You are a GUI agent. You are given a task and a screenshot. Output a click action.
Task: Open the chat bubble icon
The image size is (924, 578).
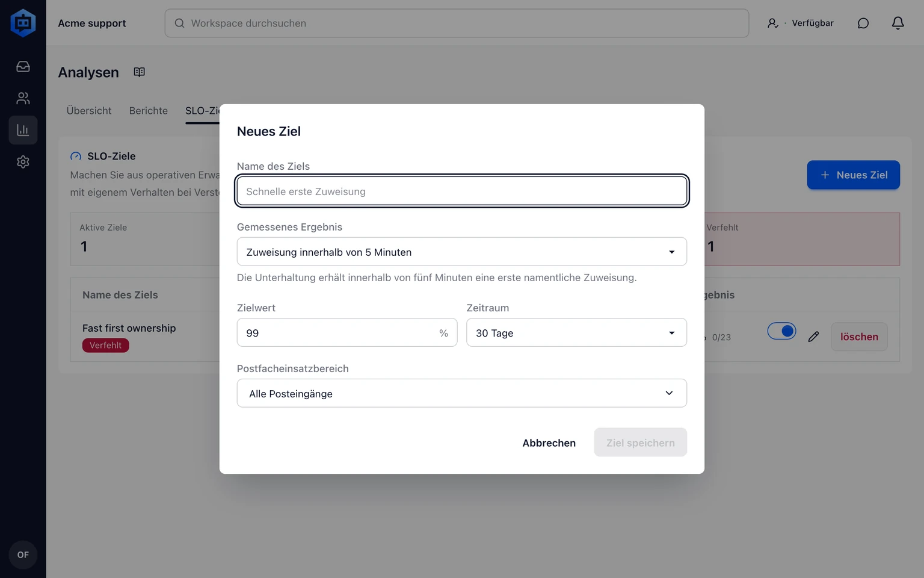tap(863, 23)
